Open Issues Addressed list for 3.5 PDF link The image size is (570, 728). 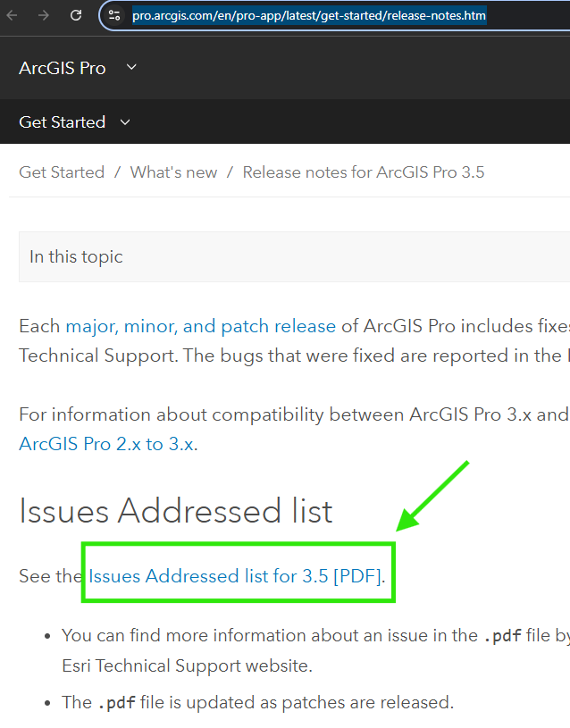236,576
